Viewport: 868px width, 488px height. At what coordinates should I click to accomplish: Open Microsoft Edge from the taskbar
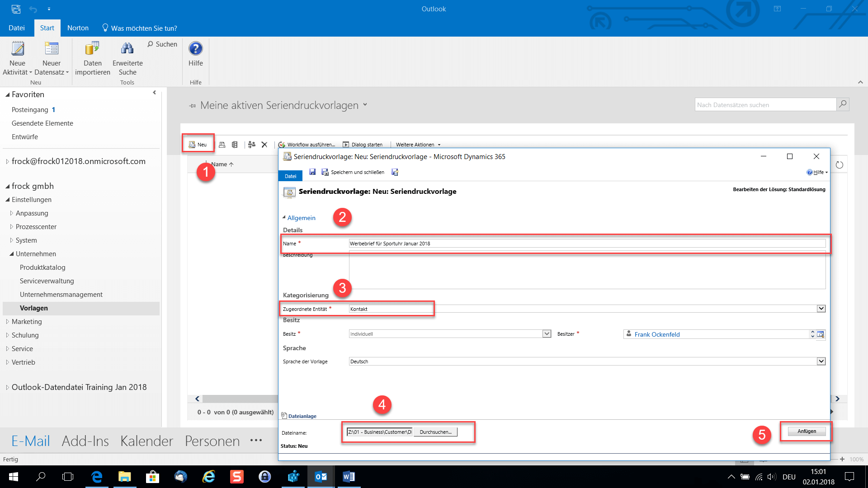click(x=97, y=477)
